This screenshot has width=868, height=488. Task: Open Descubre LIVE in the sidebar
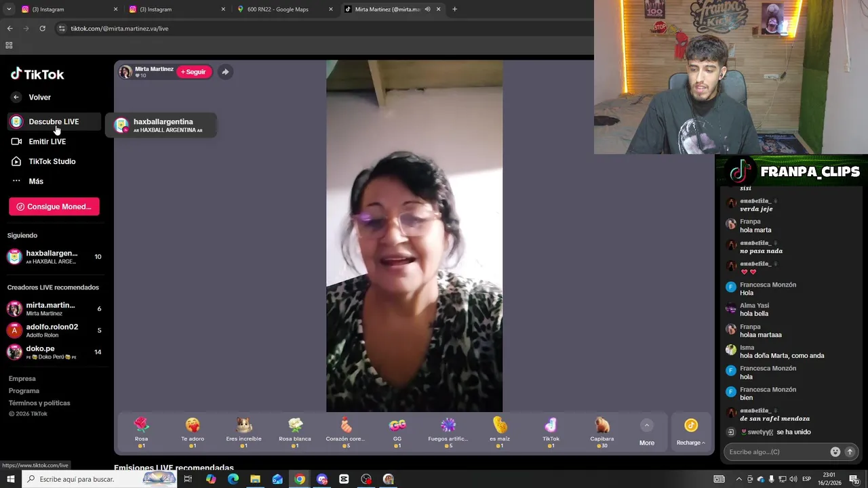coord(54,122)
